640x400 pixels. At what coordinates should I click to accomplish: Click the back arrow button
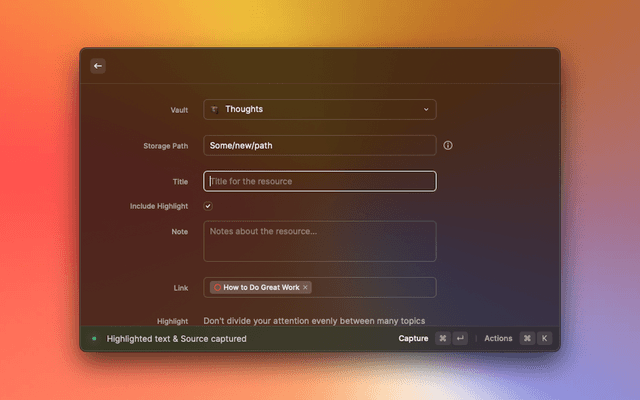click(x=98, y=66)
